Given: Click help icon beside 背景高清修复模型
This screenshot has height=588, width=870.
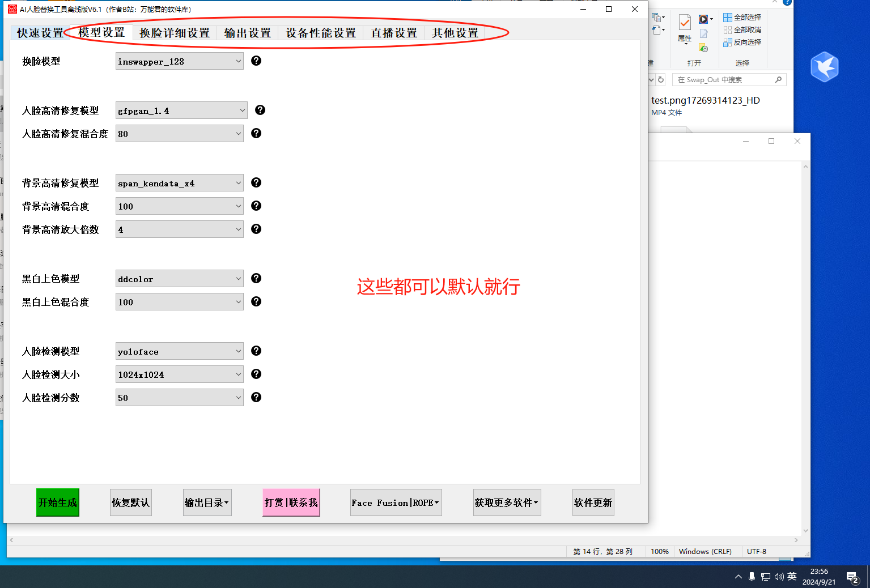Looking at the screenshot, I should point(256,182).
